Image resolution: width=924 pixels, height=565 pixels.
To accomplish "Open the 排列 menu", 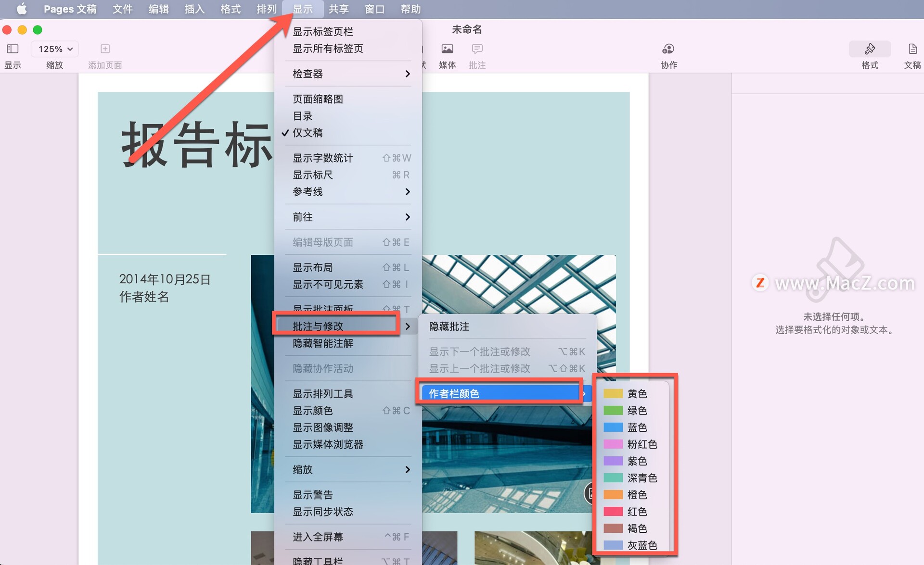I will (x=267, y=9).
